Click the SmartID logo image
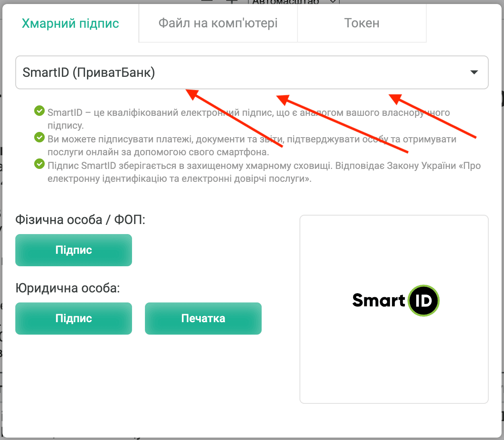The width and height of the screenshot is (504, 440). 395,301
